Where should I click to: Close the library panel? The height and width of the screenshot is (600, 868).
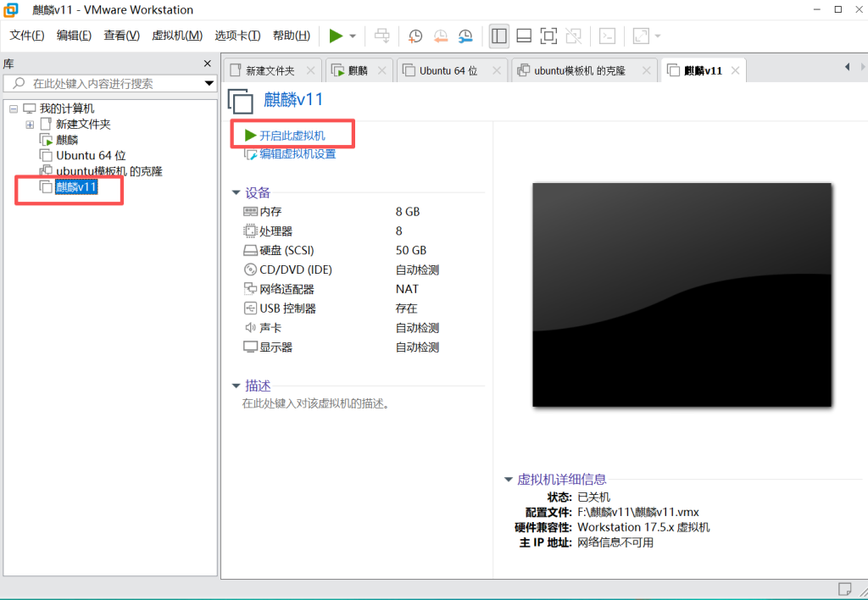click(208, 64)
